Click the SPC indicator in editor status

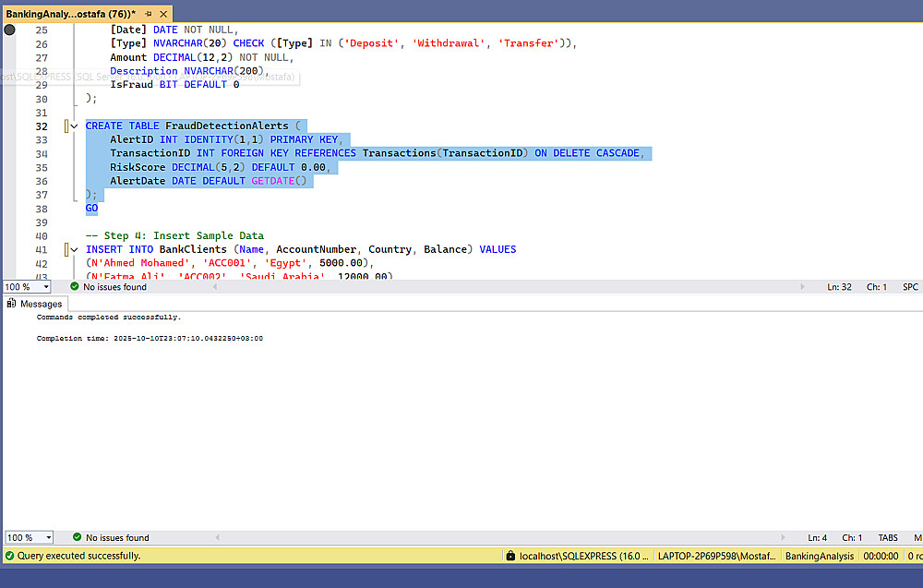coord(910,287)
